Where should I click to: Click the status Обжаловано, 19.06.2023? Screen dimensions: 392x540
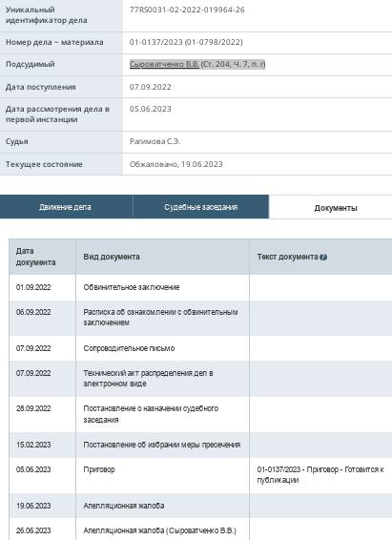click(x=175, y=164)
